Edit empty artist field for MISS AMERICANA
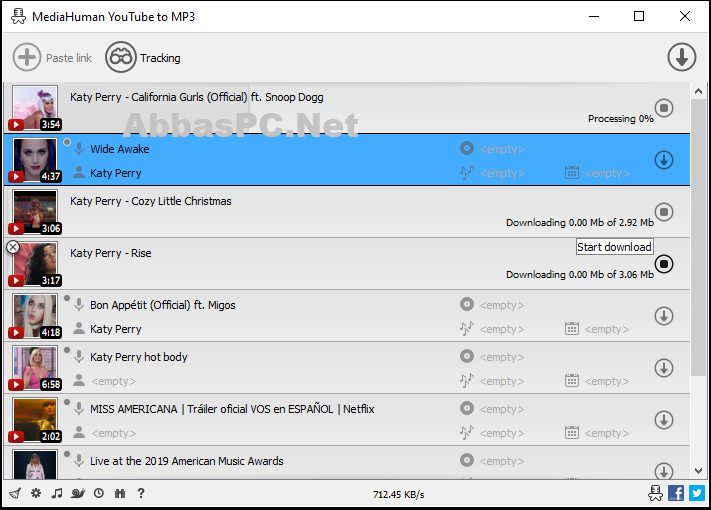Screen dimensions: 711x510 coord(114,433)
